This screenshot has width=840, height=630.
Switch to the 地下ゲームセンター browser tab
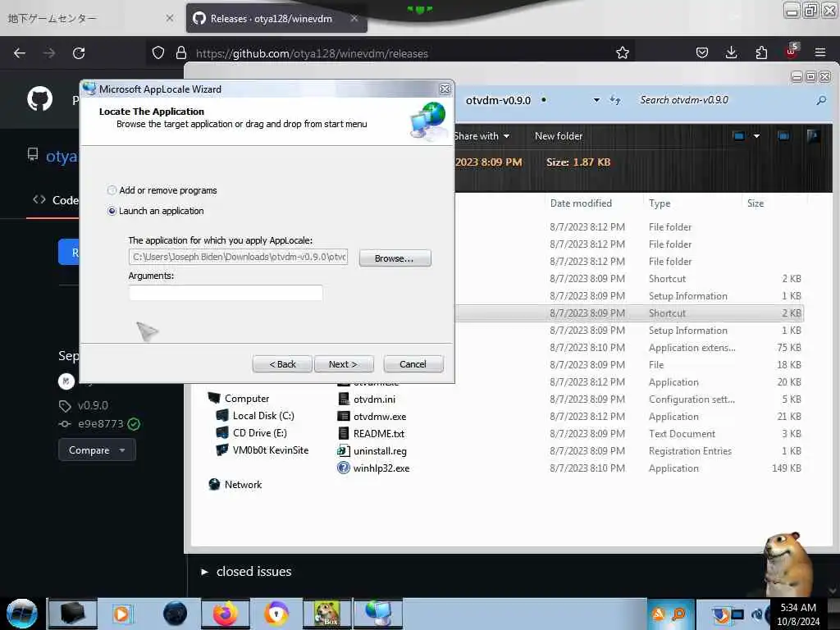click(x=90, y=18)
